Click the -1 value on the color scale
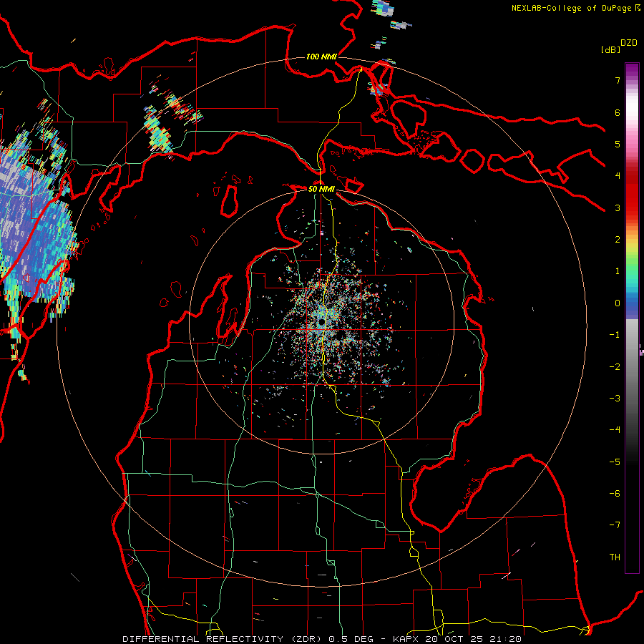Viewport: 644px width, 644px height. [615, 335]
